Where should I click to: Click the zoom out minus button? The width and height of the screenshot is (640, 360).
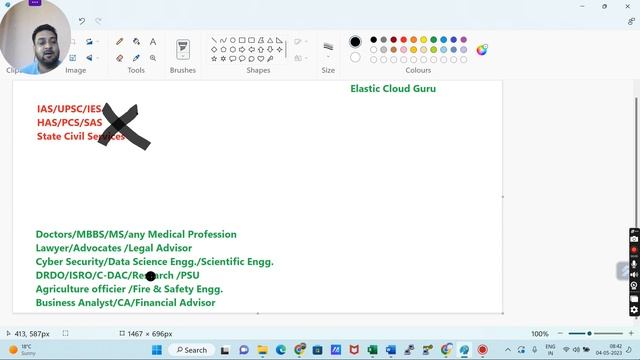[560, 333]
